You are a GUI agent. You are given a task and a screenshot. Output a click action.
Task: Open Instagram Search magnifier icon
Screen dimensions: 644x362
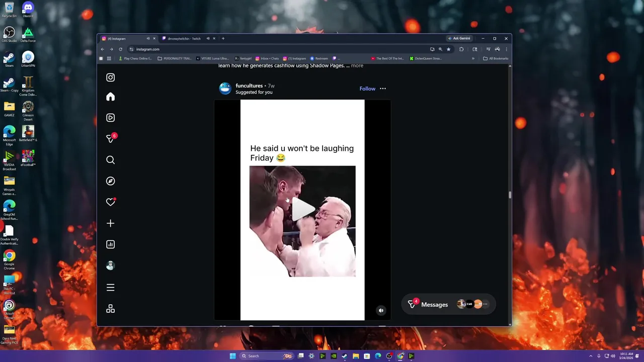pyautogui.click(x=110, y=160)
